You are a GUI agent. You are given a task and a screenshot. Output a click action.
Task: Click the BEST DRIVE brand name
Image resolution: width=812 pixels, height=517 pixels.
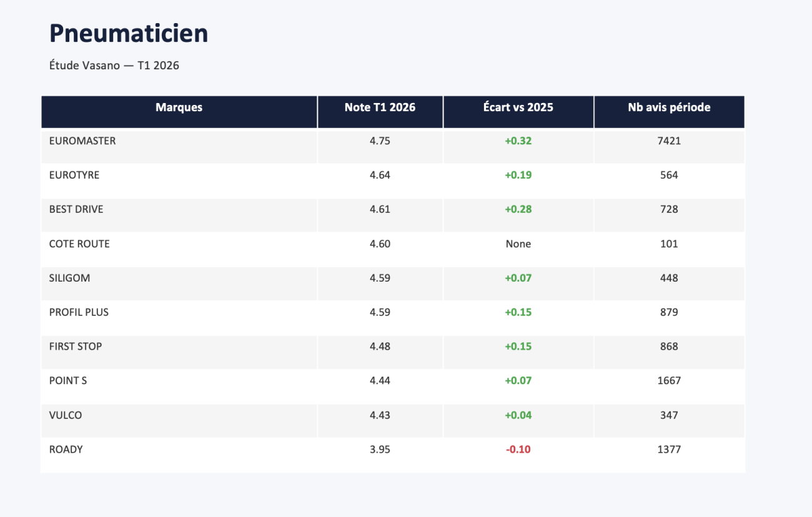76,210
